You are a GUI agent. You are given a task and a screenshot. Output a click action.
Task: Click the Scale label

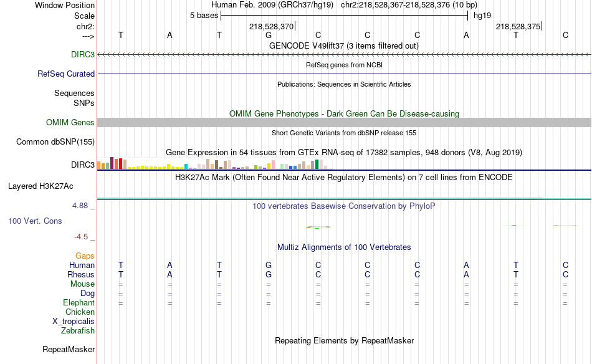tap(84, 16)
